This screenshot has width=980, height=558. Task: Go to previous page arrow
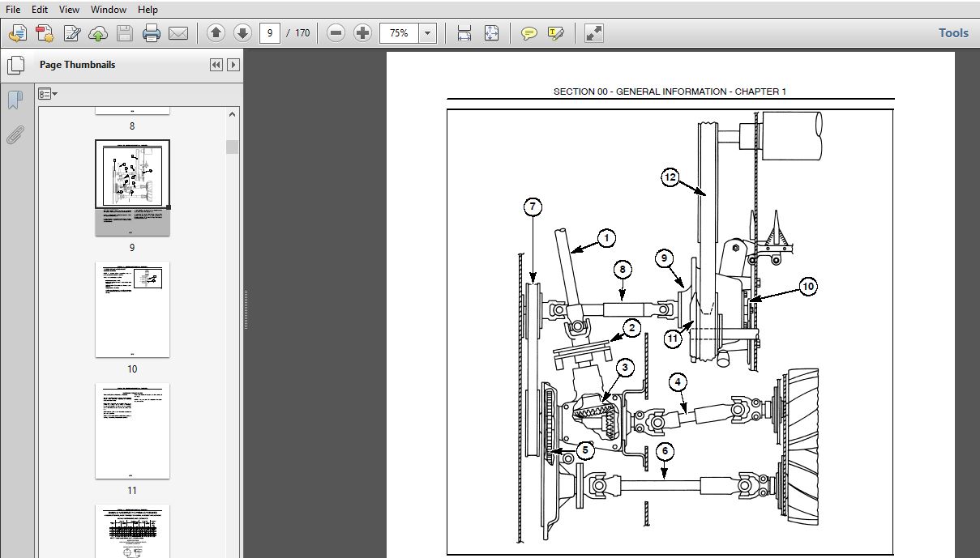(216, 33)
